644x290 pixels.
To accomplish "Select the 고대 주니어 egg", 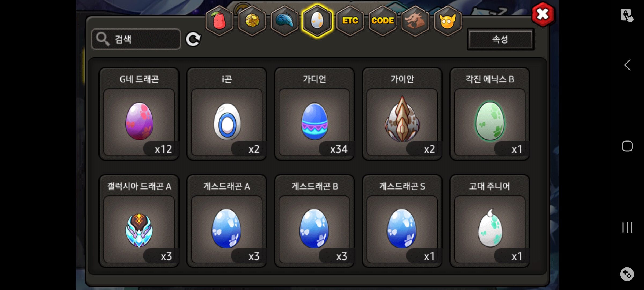I will [x=490, y=221].
